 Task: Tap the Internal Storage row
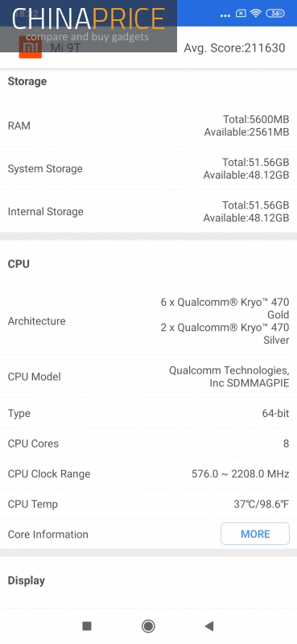tap(148, 212)
